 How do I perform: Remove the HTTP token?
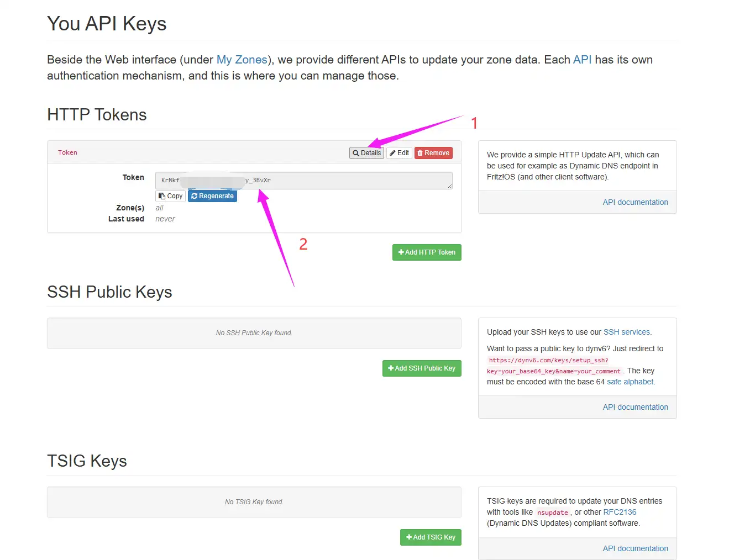coord(433,153)
